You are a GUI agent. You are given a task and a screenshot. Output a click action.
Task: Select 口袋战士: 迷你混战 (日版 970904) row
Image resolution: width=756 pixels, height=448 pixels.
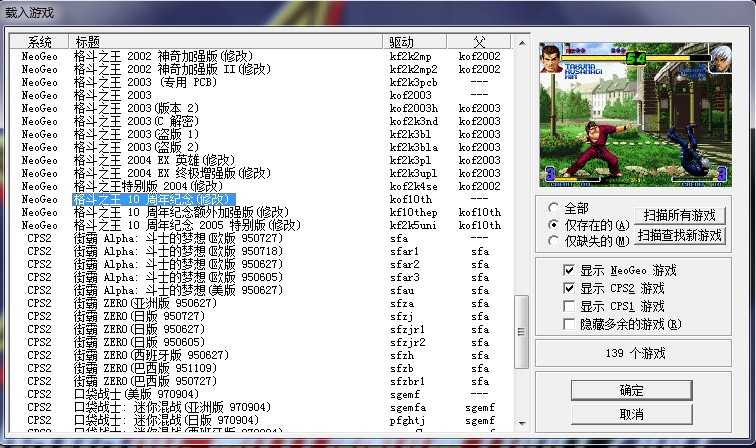260,421
